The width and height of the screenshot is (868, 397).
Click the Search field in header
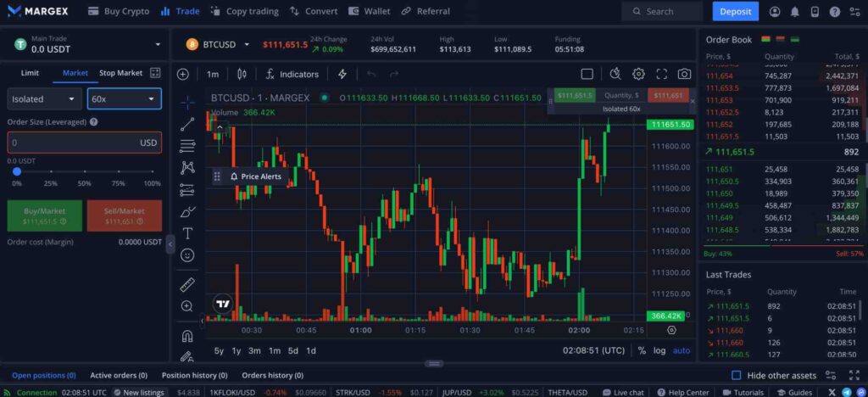point(661,11)
